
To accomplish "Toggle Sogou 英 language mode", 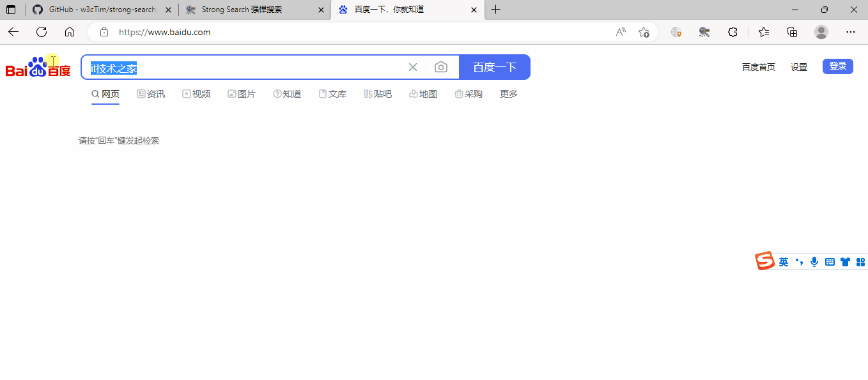I will [784, 262].
